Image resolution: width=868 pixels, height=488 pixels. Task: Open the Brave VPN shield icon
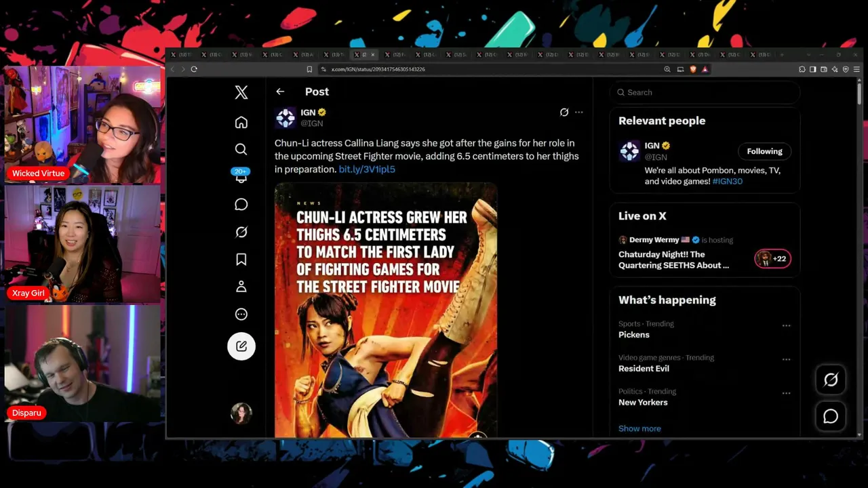click(846, 69)
